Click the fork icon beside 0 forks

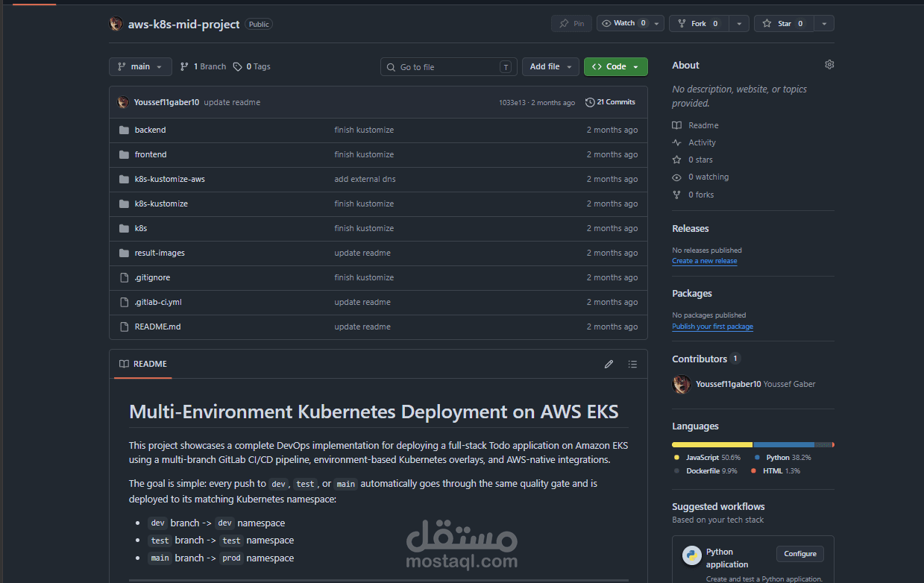point(676,195)
